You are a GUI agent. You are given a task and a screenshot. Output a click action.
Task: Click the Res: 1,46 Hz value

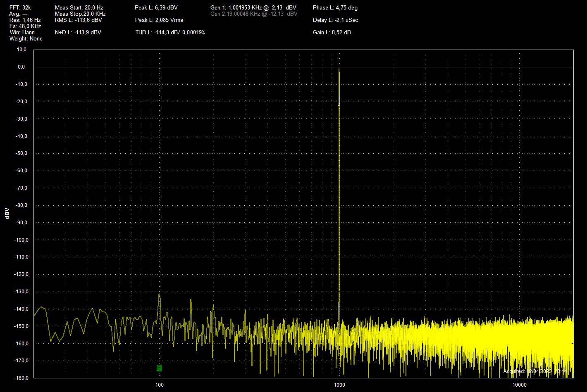tap(25, 20)
